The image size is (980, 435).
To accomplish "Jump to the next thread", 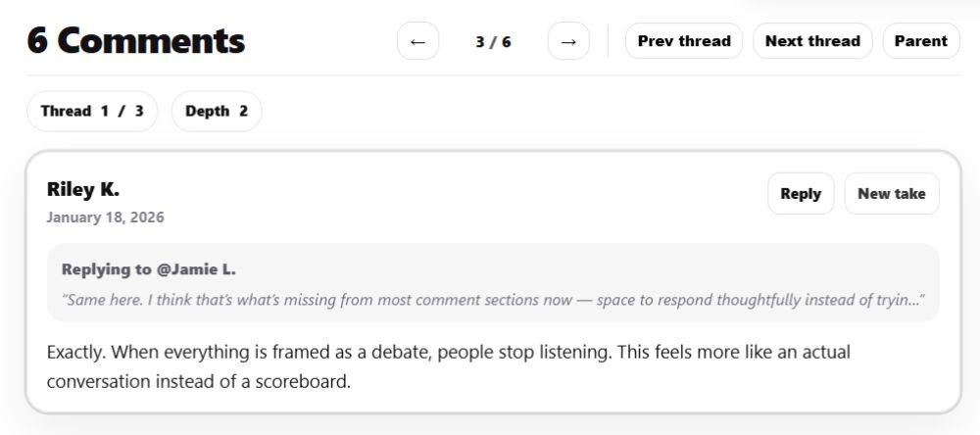I will 812,41.
